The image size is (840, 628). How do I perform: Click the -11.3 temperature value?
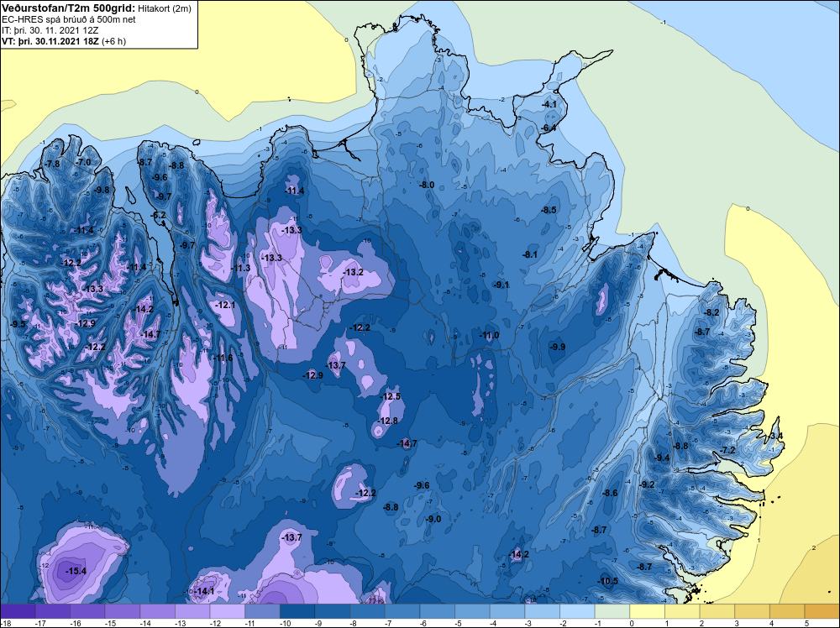[x=240, y=268]
